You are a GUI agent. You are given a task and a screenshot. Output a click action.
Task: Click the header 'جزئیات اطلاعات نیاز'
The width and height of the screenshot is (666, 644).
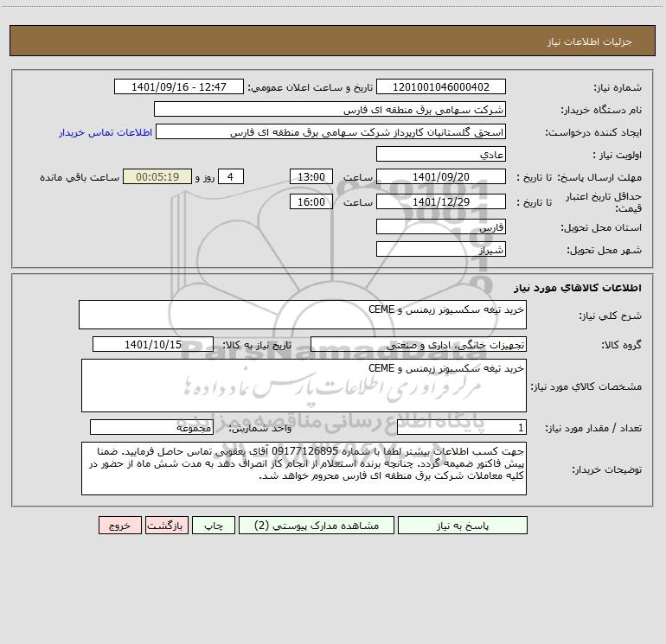pos(590,41)
